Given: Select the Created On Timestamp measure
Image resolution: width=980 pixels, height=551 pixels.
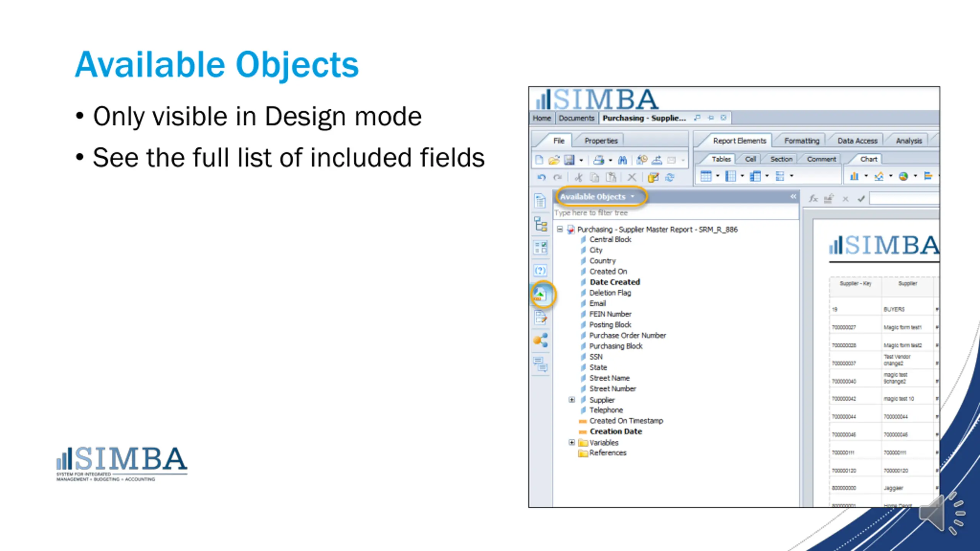Looking at the screenshot, I should [626, 421].
